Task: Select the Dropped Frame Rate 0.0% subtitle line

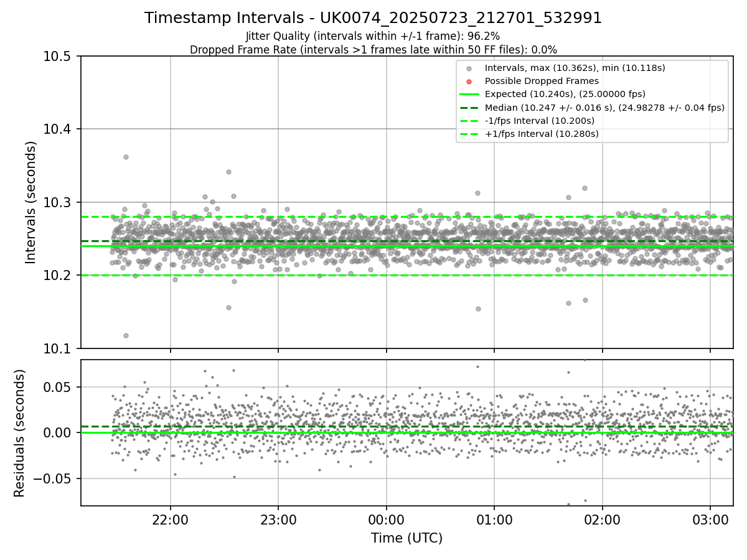Action: (373, 50)
